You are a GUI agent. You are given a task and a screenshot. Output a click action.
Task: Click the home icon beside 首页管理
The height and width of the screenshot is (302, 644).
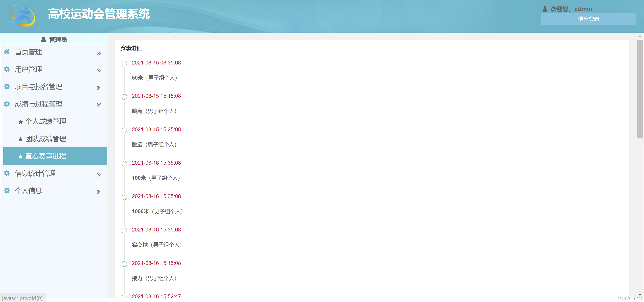[x=7, y=52]
